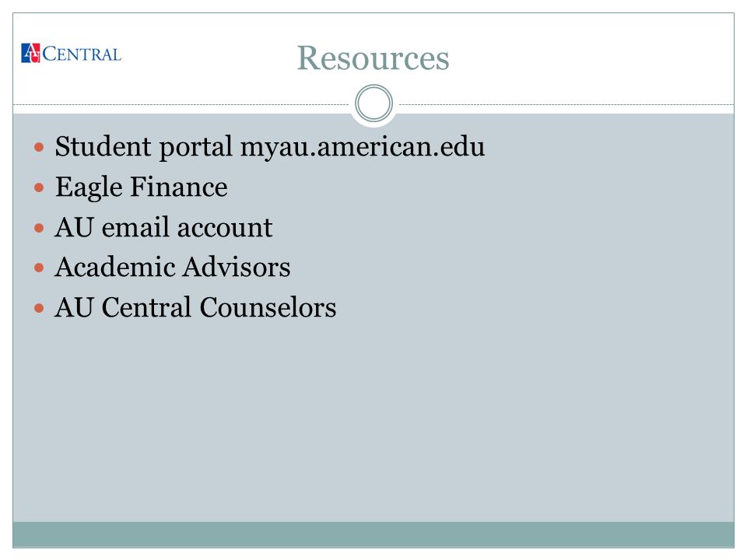
Task: Click orange bullet beside AU email account
Action: (x=39, y=228)
